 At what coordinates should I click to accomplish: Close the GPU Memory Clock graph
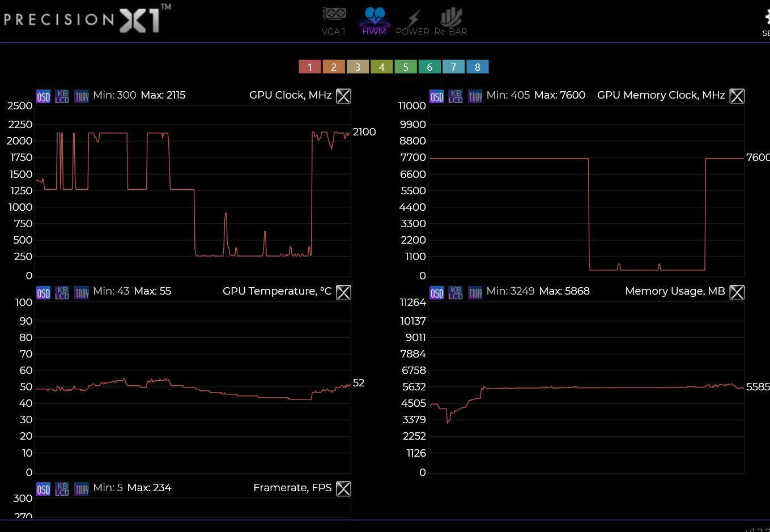click(737, 96)
